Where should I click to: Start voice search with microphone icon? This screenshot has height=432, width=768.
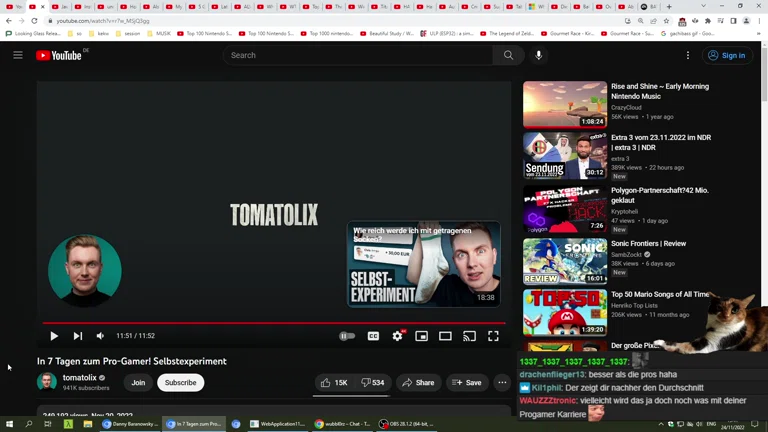pyautogui.click(x=538, y=55)
